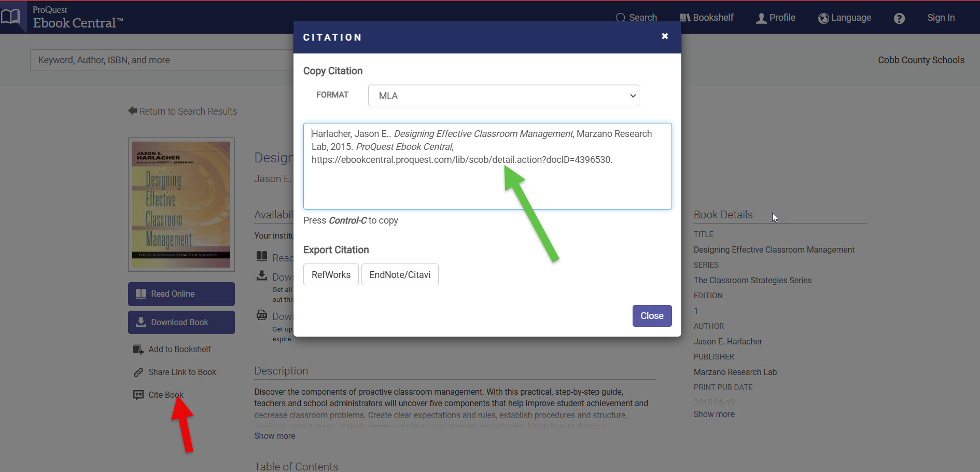Close the Citation dialog with the X

665,36
